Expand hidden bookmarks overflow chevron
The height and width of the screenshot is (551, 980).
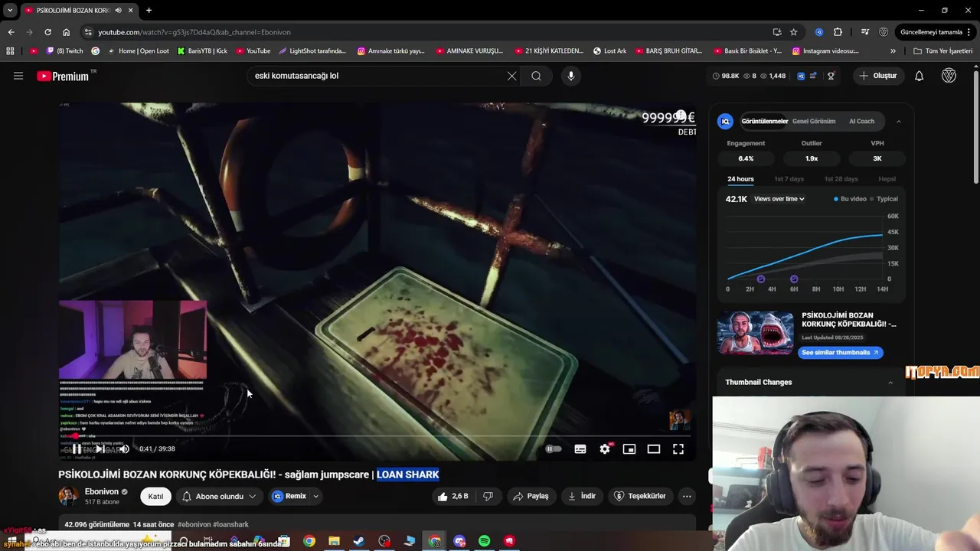pyautogui.click(x=893, y=51)
